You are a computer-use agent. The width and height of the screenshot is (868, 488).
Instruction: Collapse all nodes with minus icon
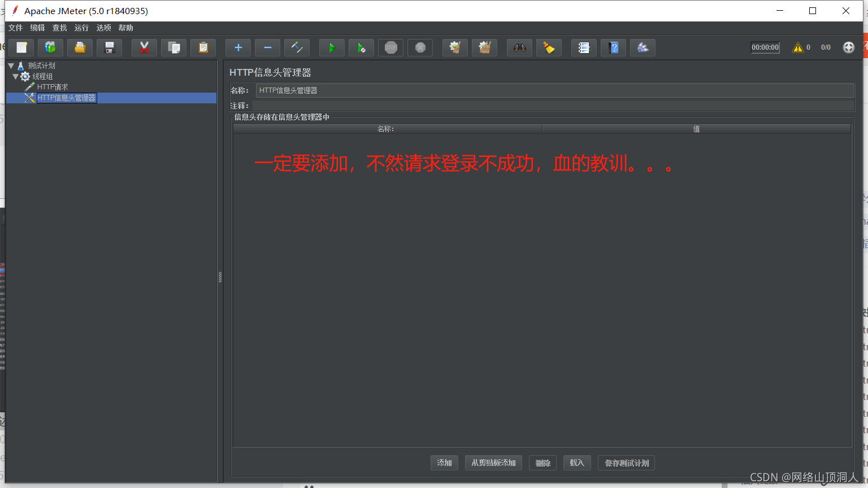[268, 47]
